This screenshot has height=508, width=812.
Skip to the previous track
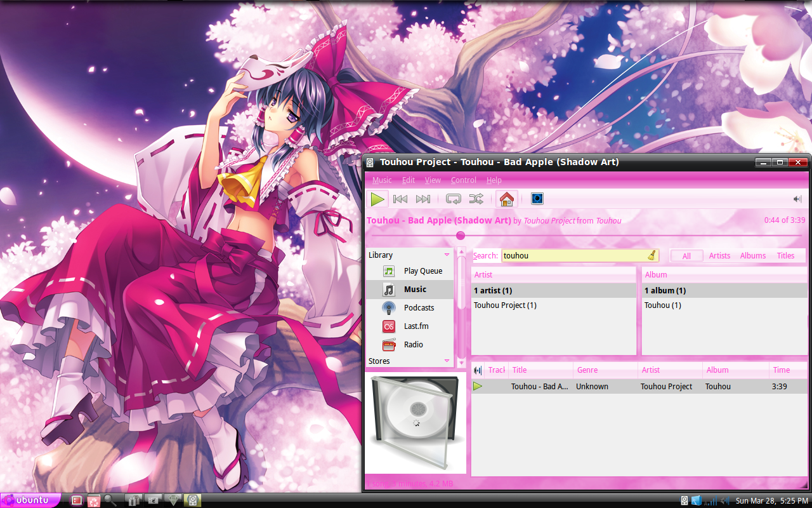(400, 199)
